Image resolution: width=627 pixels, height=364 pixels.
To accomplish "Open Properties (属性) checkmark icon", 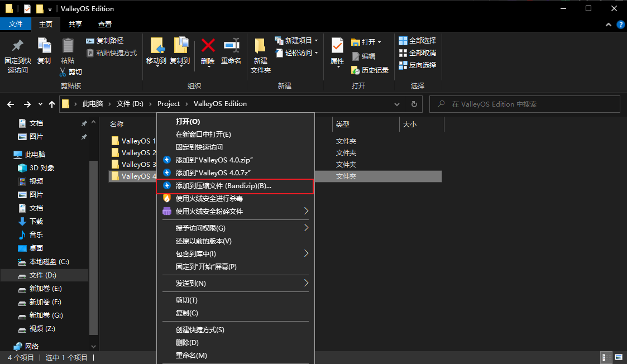I will click(x=337, y=46).
